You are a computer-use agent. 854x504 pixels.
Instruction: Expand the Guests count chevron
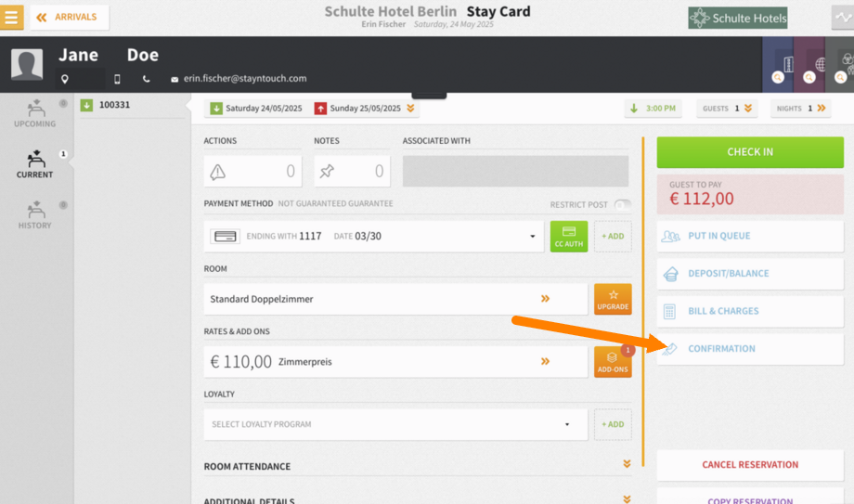(x=748, y=108)
